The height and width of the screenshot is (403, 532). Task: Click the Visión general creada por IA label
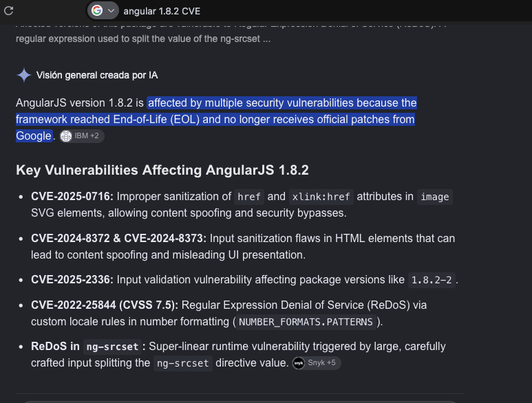point(97,75)
